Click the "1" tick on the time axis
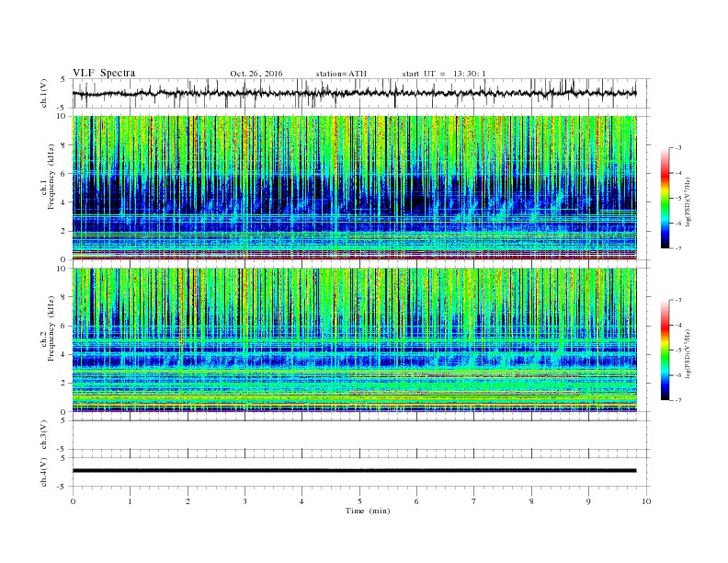This screenshot has width=728, height=563. coord(131,501)
